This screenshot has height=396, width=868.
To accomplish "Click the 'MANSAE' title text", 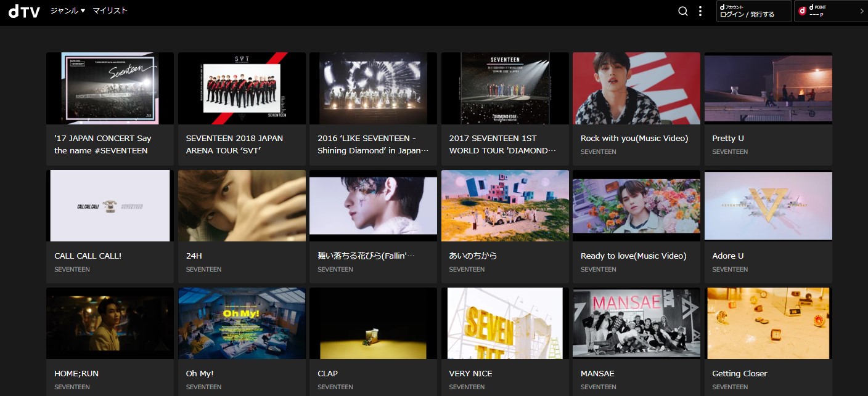I will [x=597, y=373].
